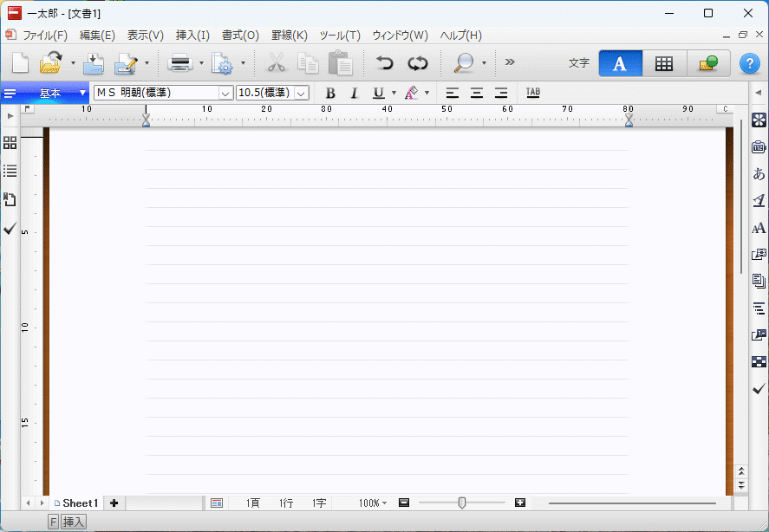Click the Paste clipboard icon
Viewport: 769px width, 532px height.
pyautogui.click(x=340, y=63)
